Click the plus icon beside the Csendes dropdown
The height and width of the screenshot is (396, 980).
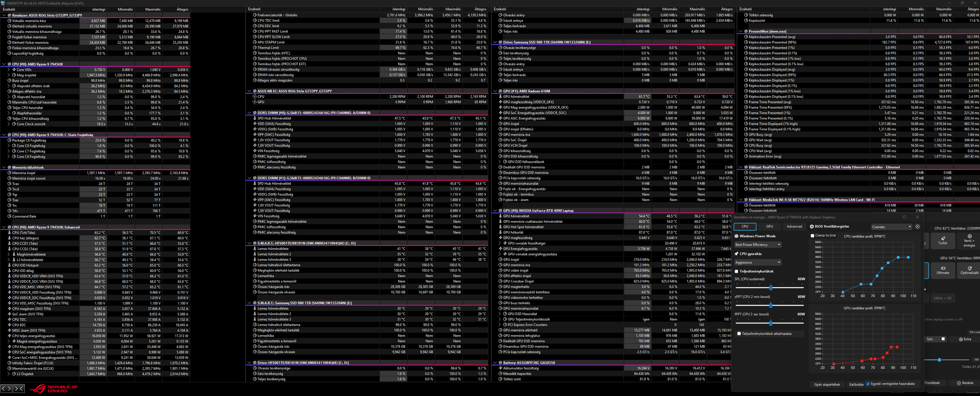coord(917,227)
